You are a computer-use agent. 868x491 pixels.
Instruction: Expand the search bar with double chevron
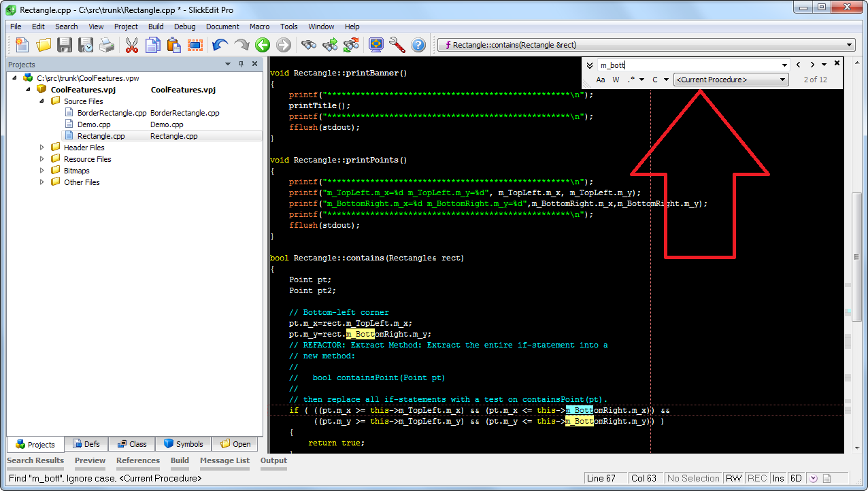click(590, 65)
